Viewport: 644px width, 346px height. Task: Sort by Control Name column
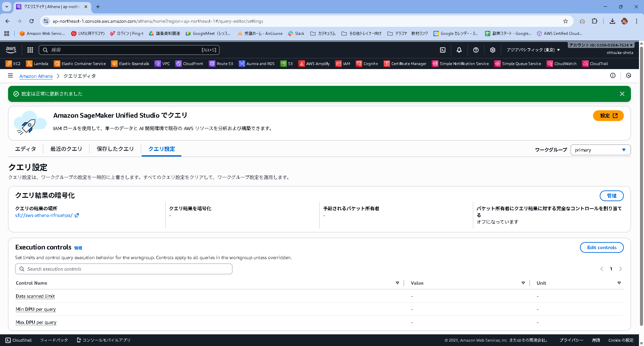tap(397, 283)
